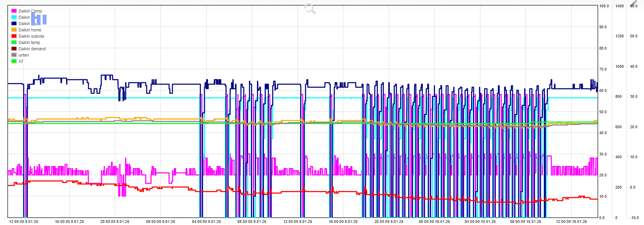Click the 12:00:00 8.01.26 time label
644x225 pixels.
click(x=23, y=222)
